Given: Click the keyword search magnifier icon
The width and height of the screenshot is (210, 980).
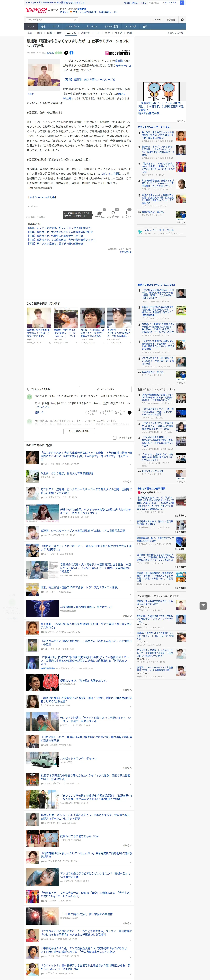Looking at the screenshot, I should (75, 20).
